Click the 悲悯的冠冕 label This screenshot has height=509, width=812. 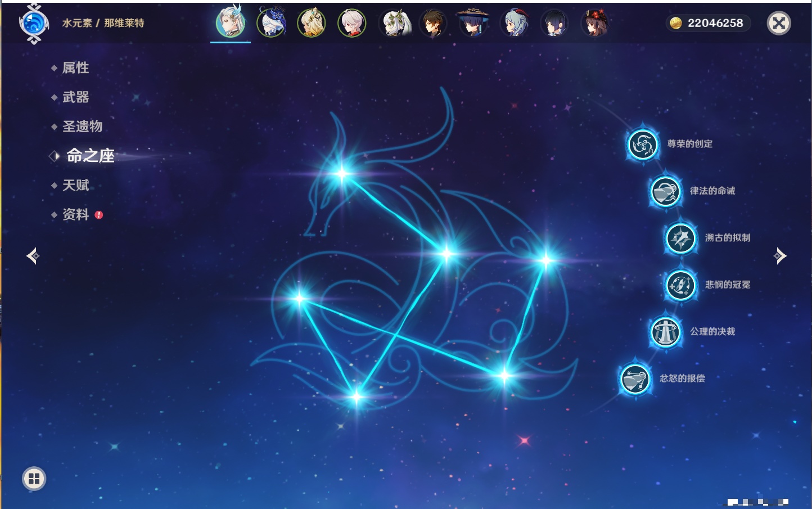point(728,285)
